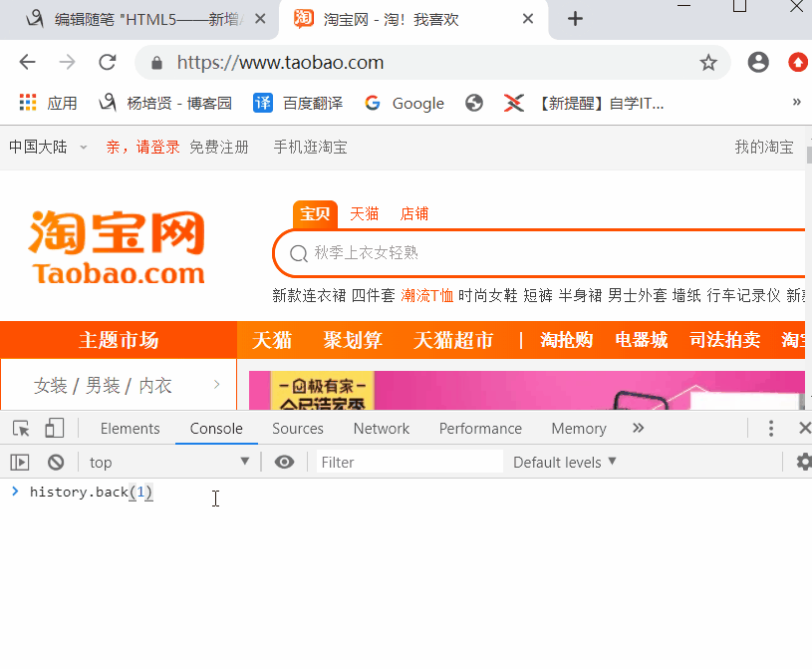Reload the Taobao page

[x=108, y=63]
